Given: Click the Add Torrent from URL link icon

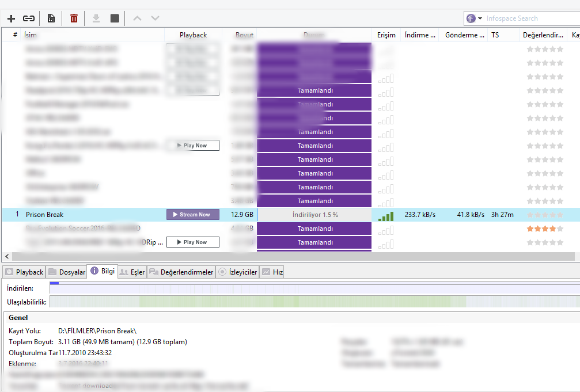Looking at the screenshot, I should coord(28,18).
